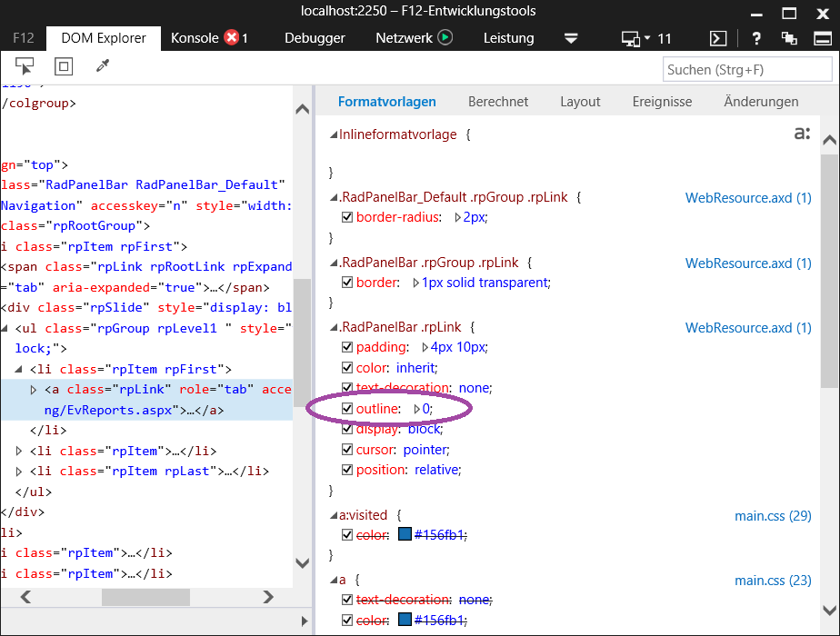Image resolution: width=840 pixels, height=636 pixels.
Task: Expand the rpItem rpLast list node
Action: [20, 471]
